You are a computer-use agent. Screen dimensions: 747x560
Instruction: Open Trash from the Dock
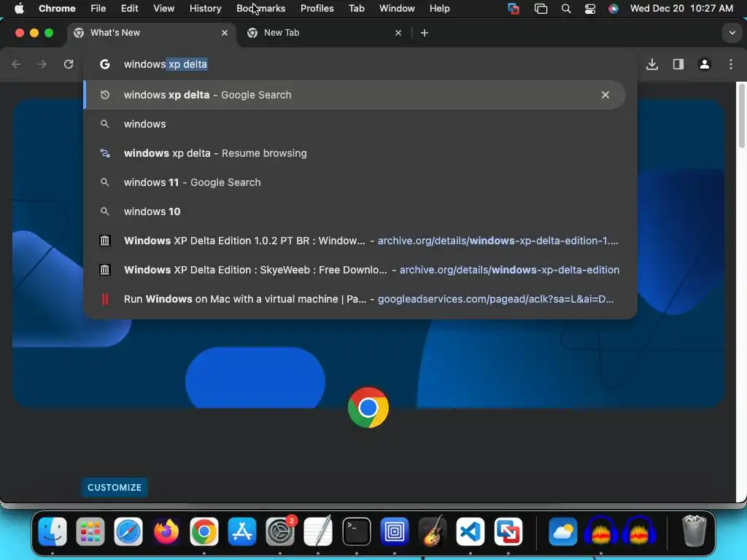(x=694, y=532)
